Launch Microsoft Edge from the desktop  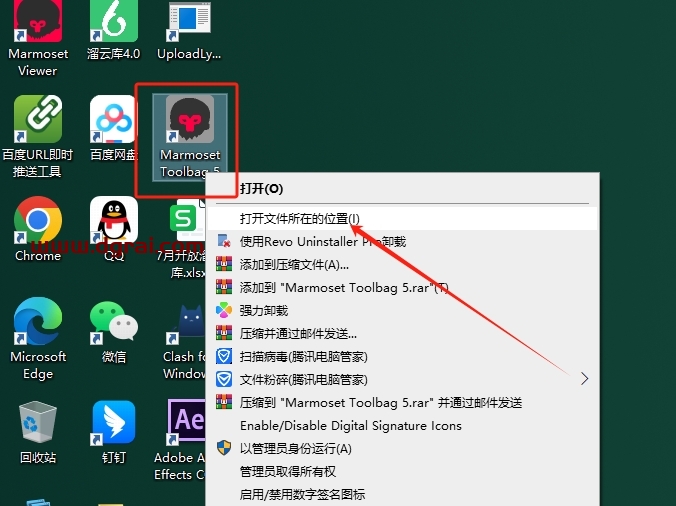tap(38, 339)
